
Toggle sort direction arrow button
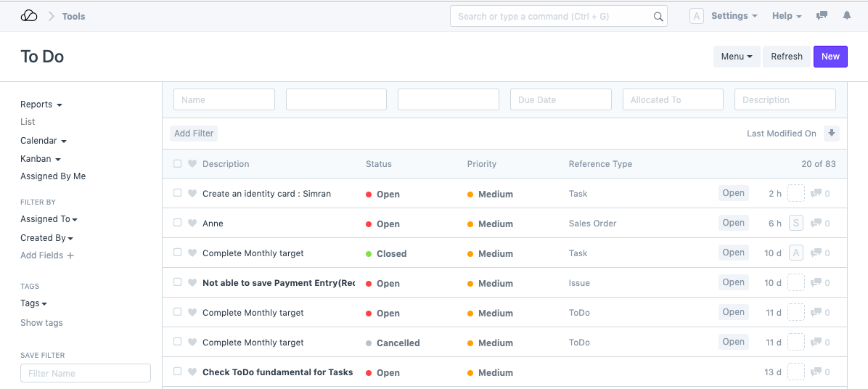[x=832, y=134]
